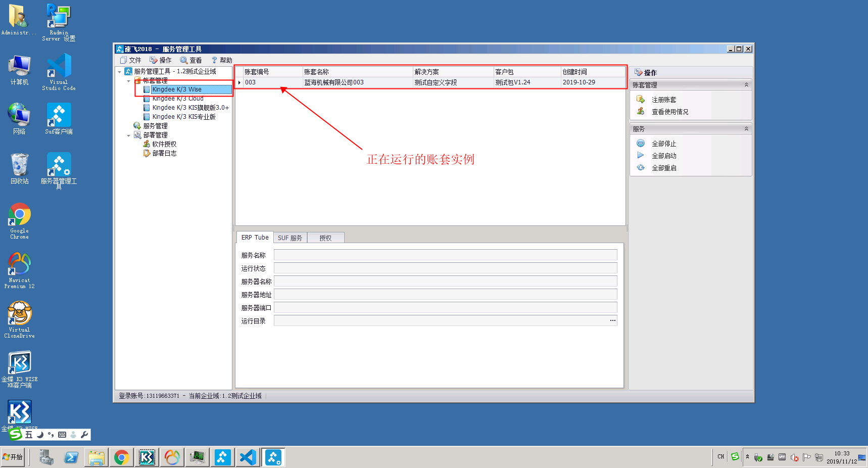
Task: Sort by the 账套名称 column header
Action: click(x=358, y=72)
